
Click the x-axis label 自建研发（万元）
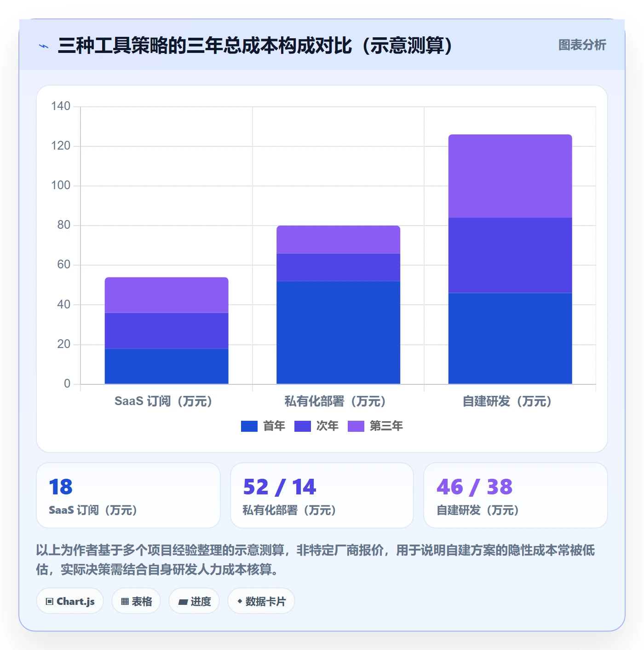click(x=507, y=401)
